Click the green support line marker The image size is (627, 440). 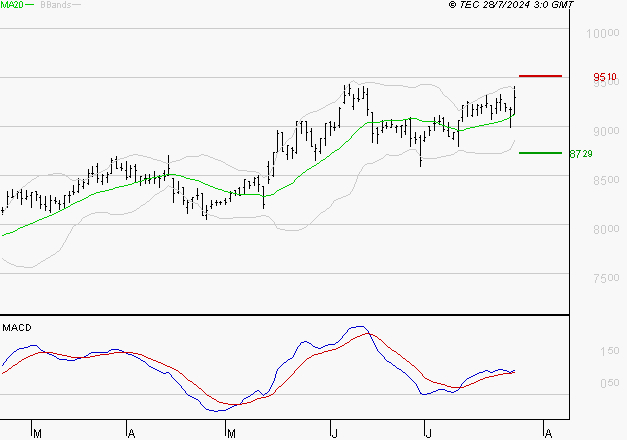click(x=540, y=153)
